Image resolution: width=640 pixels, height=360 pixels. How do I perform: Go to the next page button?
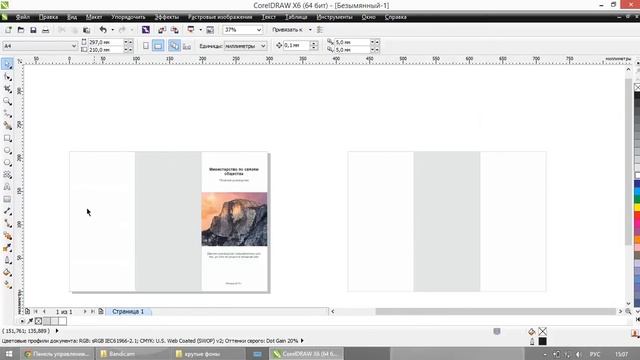tap(85, 311)
